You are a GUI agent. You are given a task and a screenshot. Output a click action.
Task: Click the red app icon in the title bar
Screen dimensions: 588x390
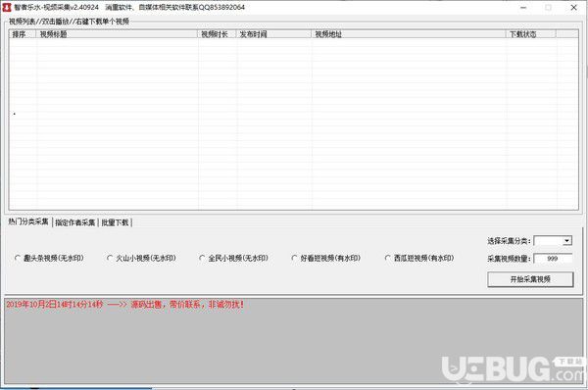[7, 7]
